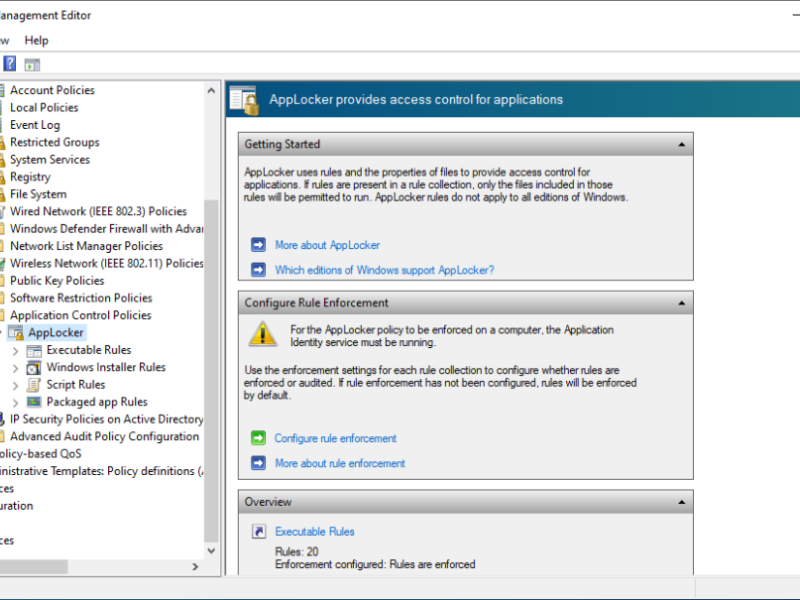Select the AppLocker tree node
This screenshot has width=800, height=600.
click(56, 333)
